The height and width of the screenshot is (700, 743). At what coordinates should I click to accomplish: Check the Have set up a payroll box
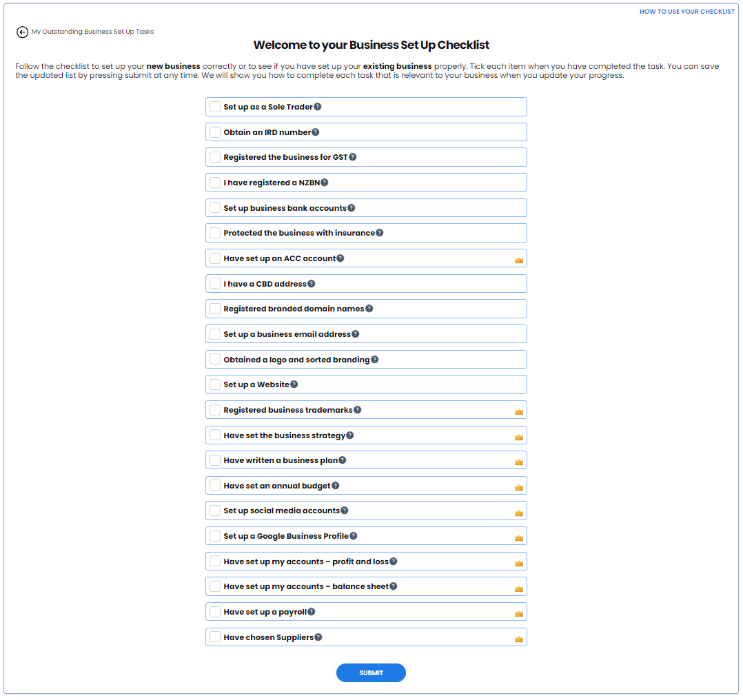(x=215, y=611)
